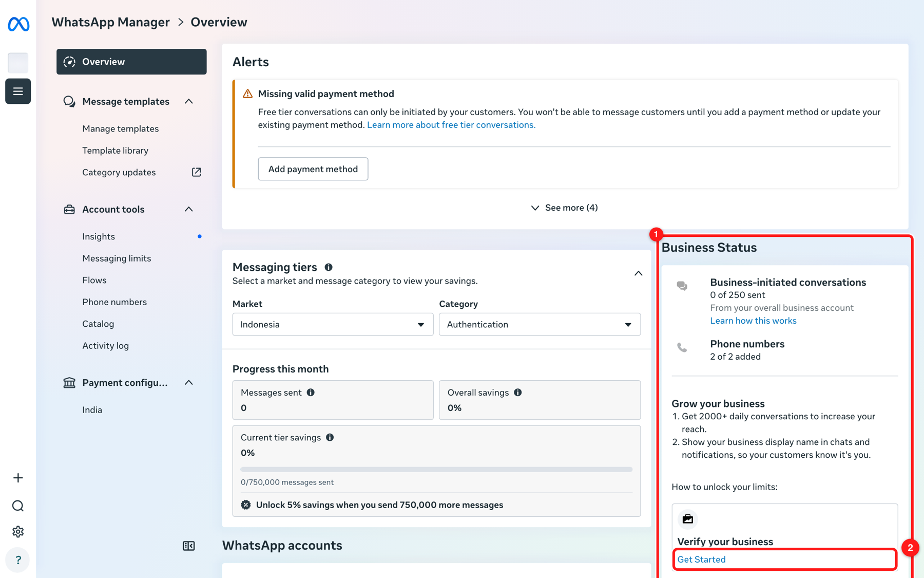Collapse the Message templates section
Viewport: 924px width, 578px height.
pyautogui.click(x=189, y=101)
